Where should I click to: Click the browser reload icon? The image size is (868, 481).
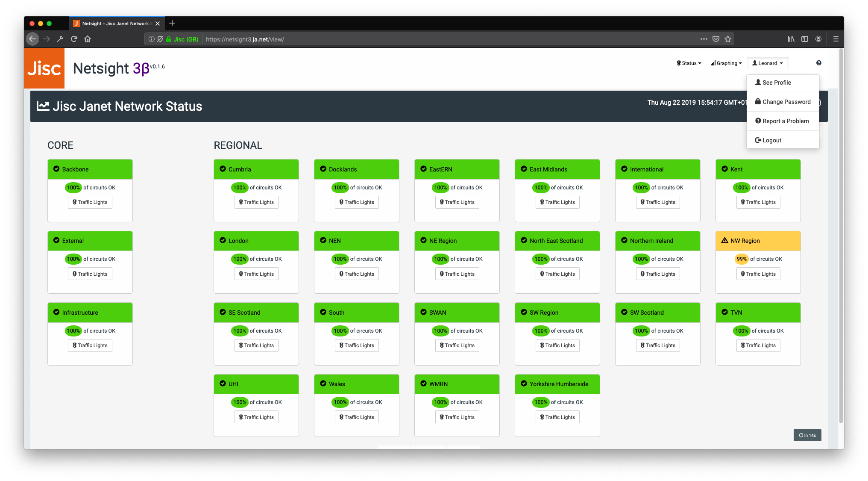74,39
